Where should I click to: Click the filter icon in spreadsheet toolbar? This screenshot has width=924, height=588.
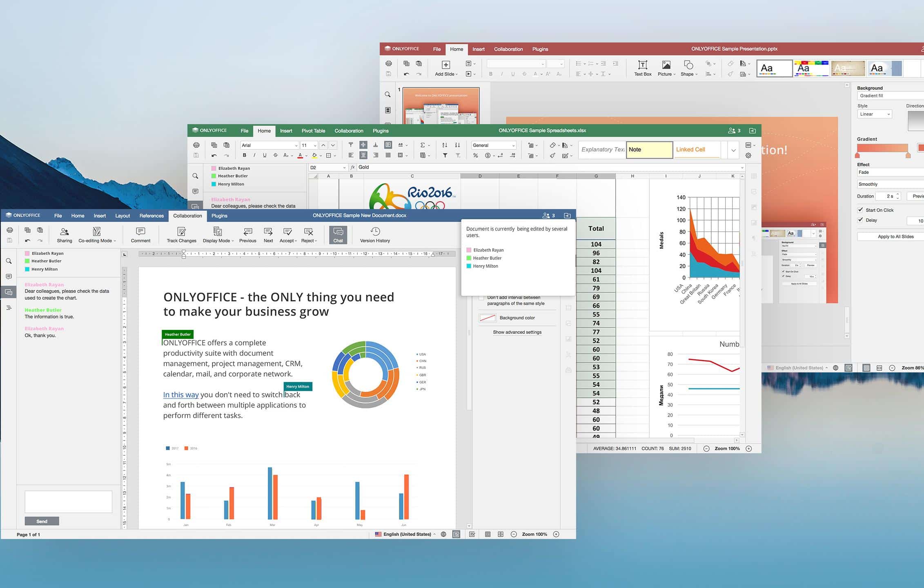pos(445,156)
